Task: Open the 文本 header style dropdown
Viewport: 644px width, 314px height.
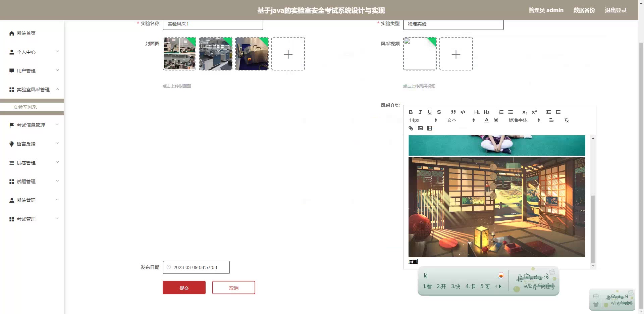Action: click(461, 120)
